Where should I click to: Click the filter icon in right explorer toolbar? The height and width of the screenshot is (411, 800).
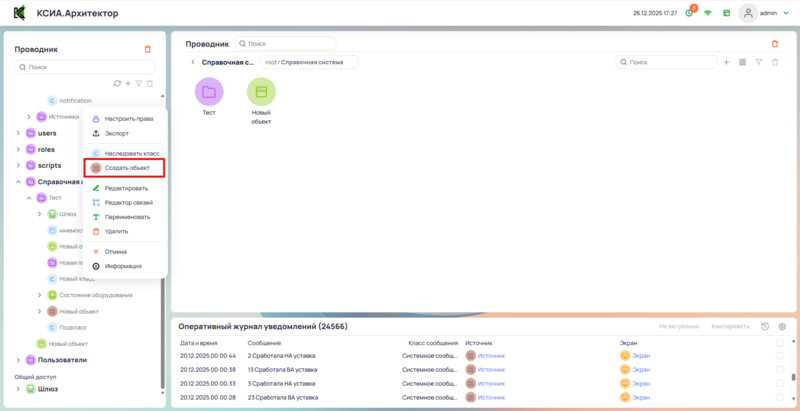pyautogui.click(x=759, y=62)
